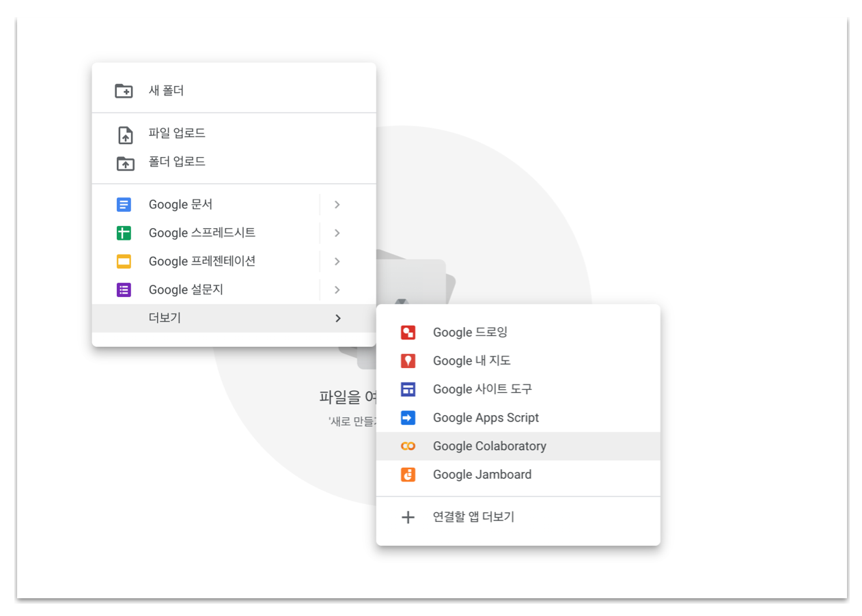Click the file upload icon
The image size is (862, 616).
tap(125, 135)
